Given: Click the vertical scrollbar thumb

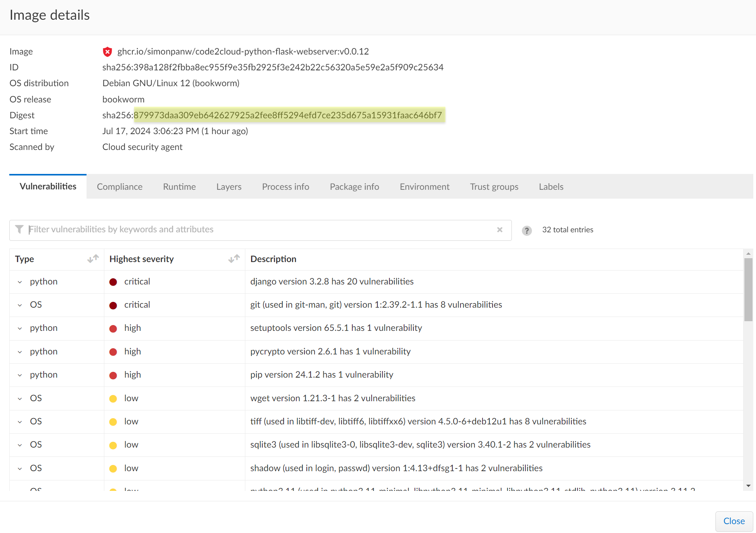Looking at the screenshot, I should coord(748,290).
